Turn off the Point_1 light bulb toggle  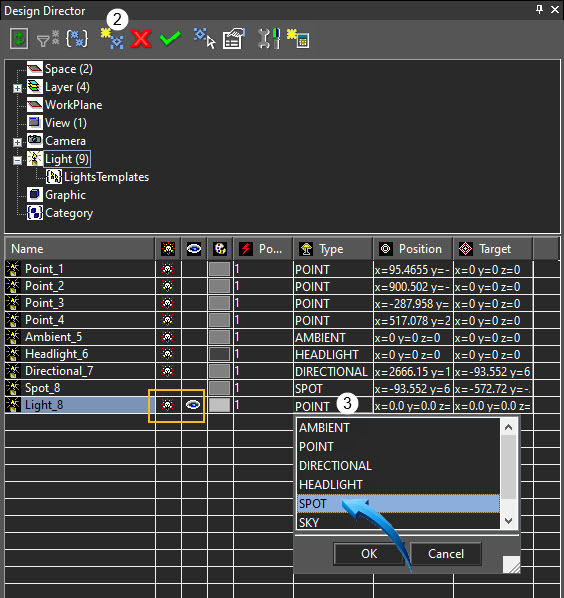point(167,269)
